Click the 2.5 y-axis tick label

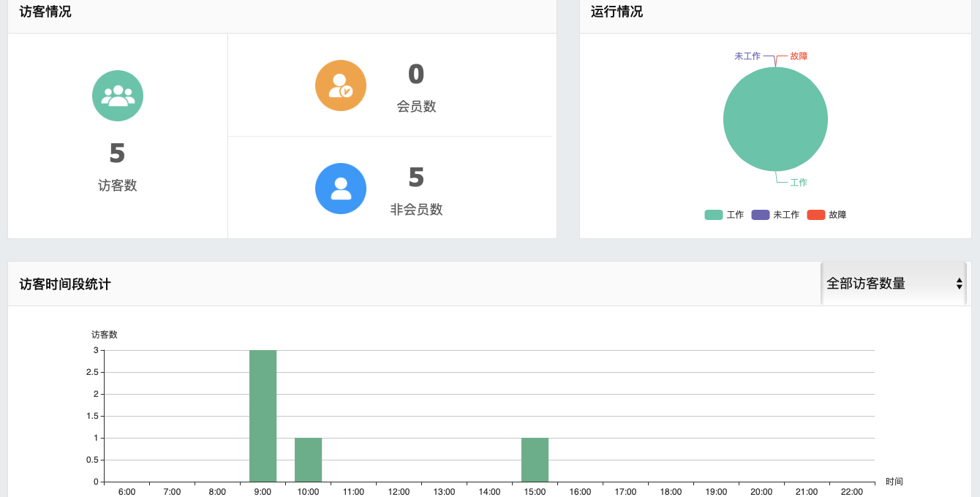pos(92,372)
